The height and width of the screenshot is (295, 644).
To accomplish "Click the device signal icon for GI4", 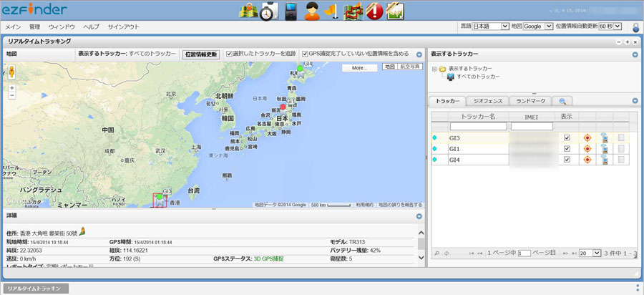I will click(x=604, y=160).
